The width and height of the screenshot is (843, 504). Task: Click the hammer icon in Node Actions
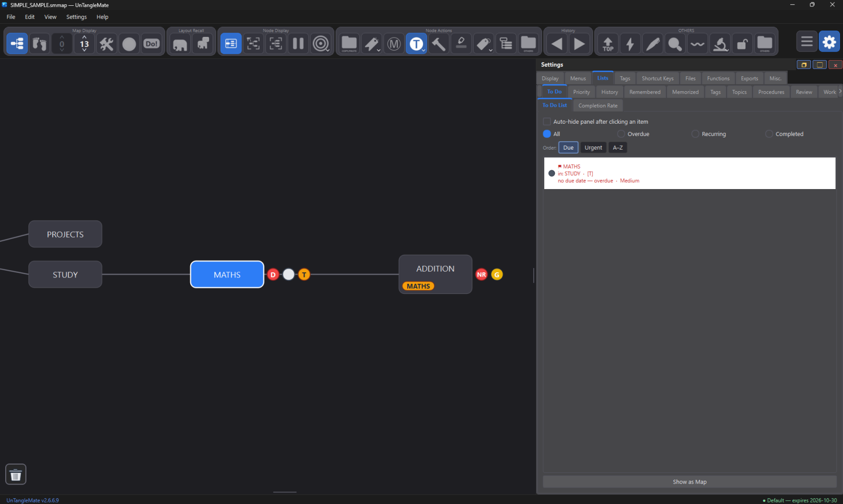pyautogui.click(x=438, y=44)
